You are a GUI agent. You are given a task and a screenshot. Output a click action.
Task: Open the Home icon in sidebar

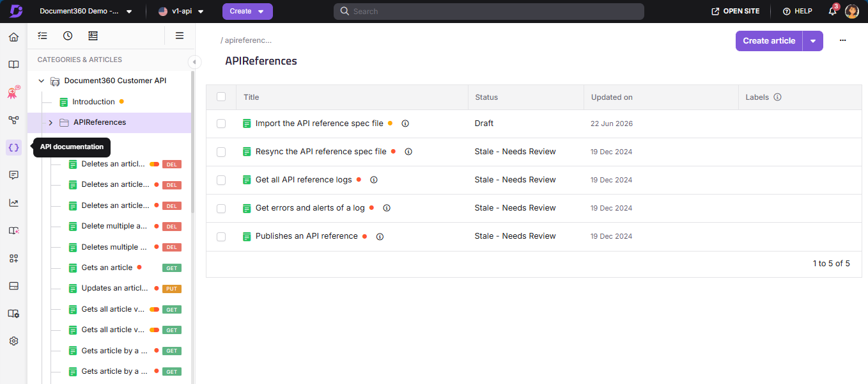click(13, 37)
